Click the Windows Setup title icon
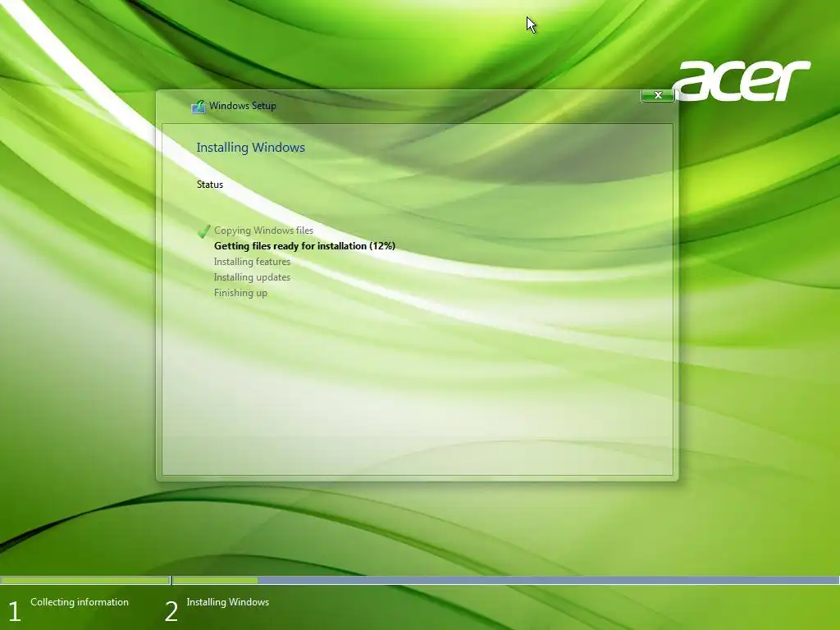The height and width of the screenshot is (630, 840). [199, 107]
